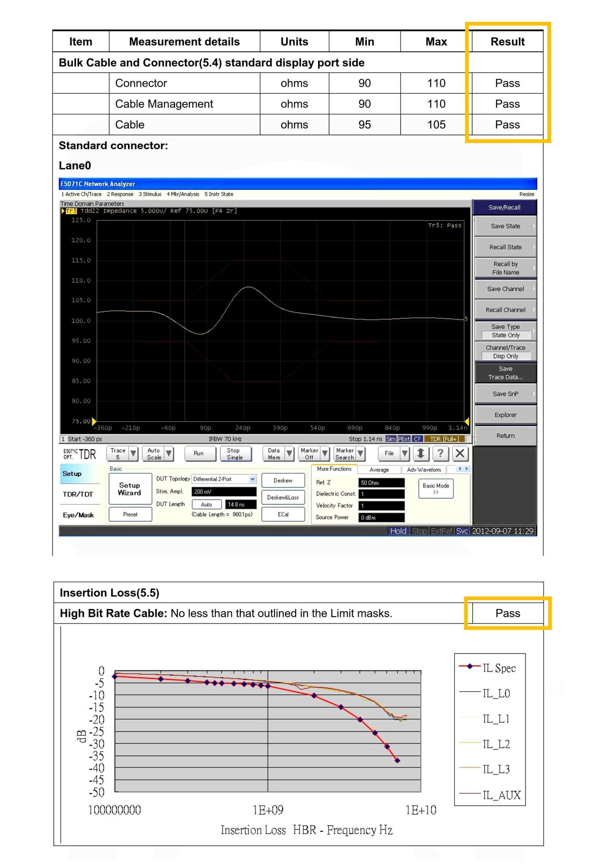Select the TDR/TDT side tab
This screenshot has width=604, height=868.
[80, 494]
